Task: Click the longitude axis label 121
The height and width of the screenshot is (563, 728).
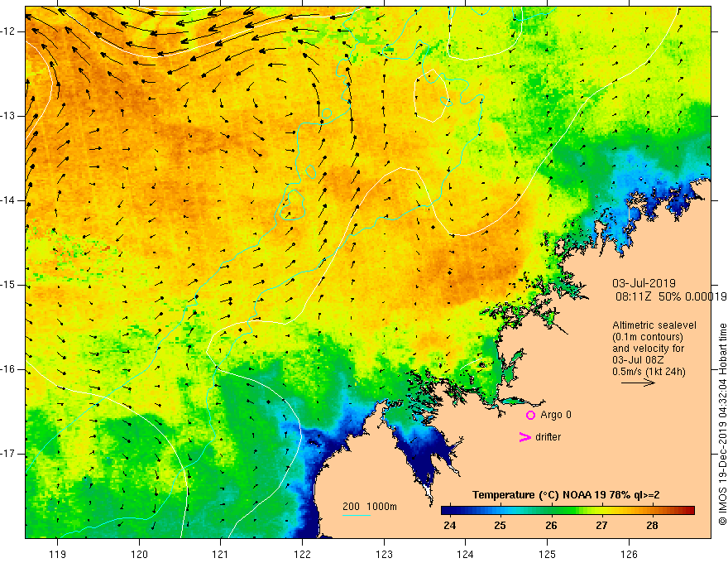Action: [x=220, y=554]
